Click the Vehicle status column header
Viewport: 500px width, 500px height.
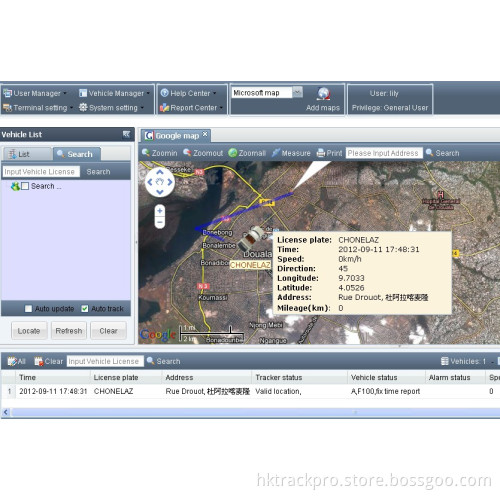point(387,377)
